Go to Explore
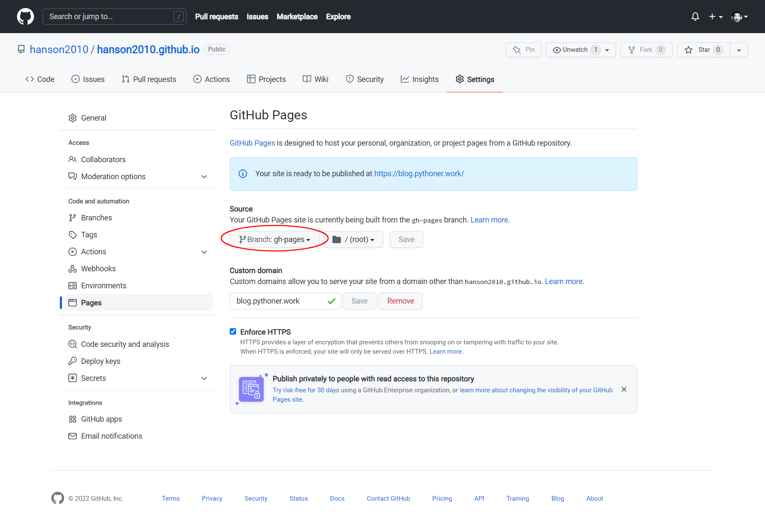This screenshot has width=765, height=532. click(338, 17)
